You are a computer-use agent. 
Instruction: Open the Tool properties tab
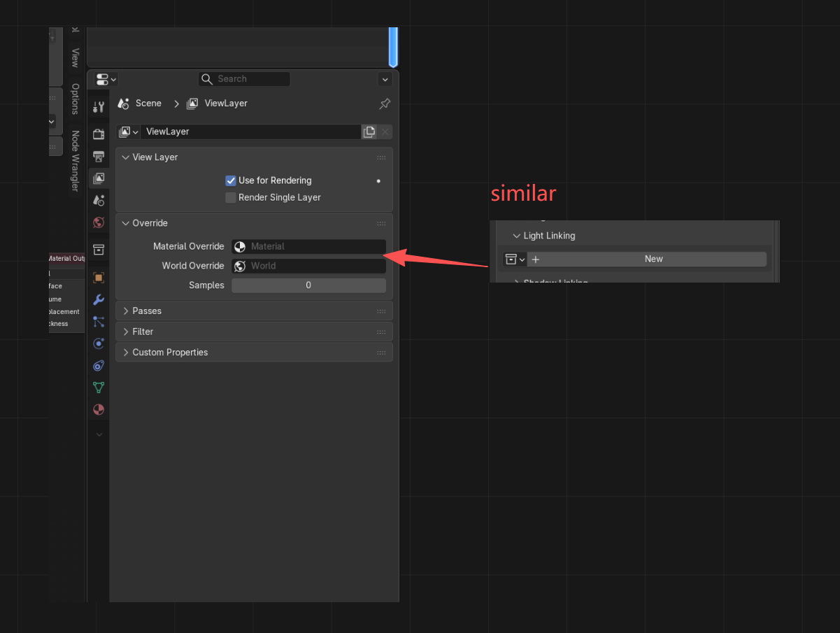click(99, 107)
